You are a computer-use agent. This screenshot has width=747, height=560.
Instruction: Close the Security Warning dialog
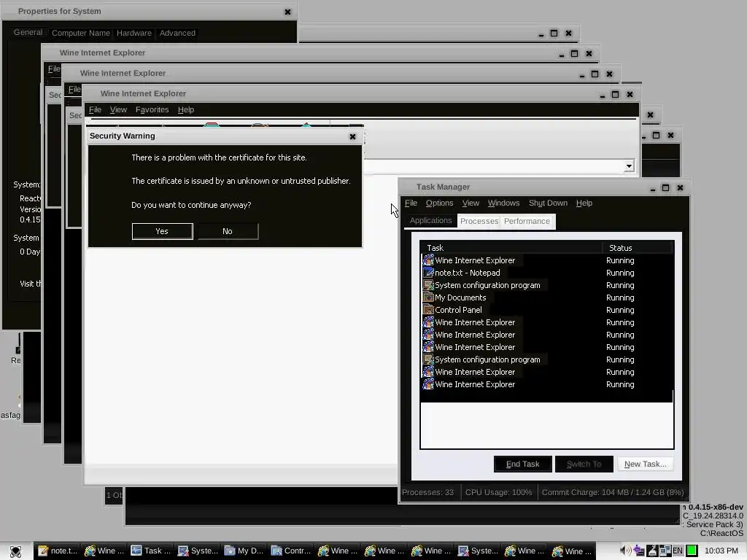click(x=352, y=136)
